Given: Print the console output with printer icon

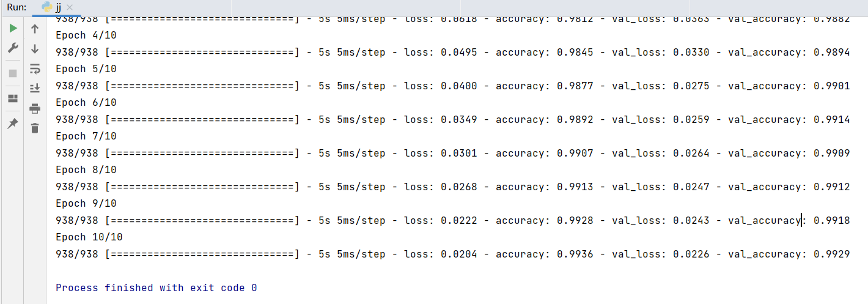Looking at the screenshot, I should click(35, 108).
